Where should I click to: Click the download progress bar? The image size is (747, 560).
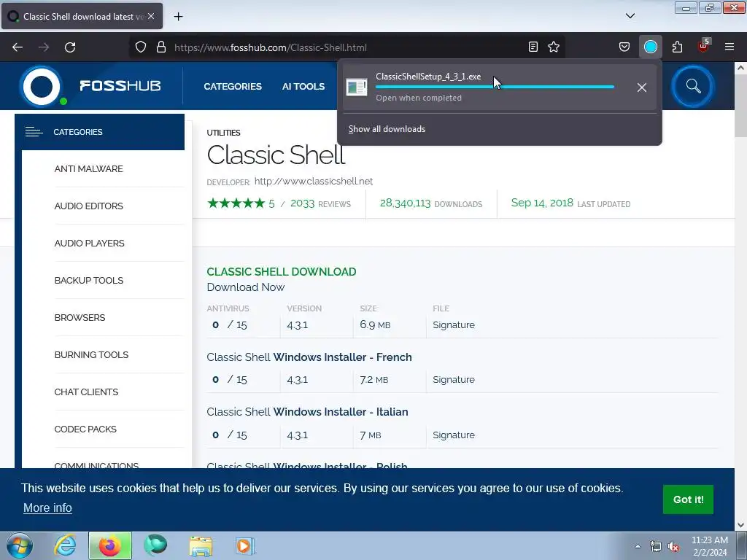click(x=495, y=87)
